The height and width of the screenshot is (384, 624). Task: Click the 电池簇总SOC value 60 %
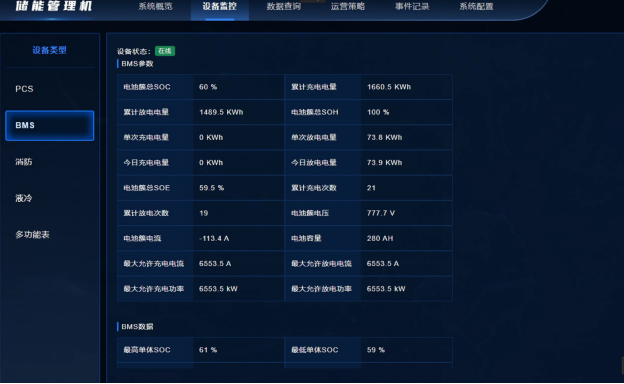point(208,87)
